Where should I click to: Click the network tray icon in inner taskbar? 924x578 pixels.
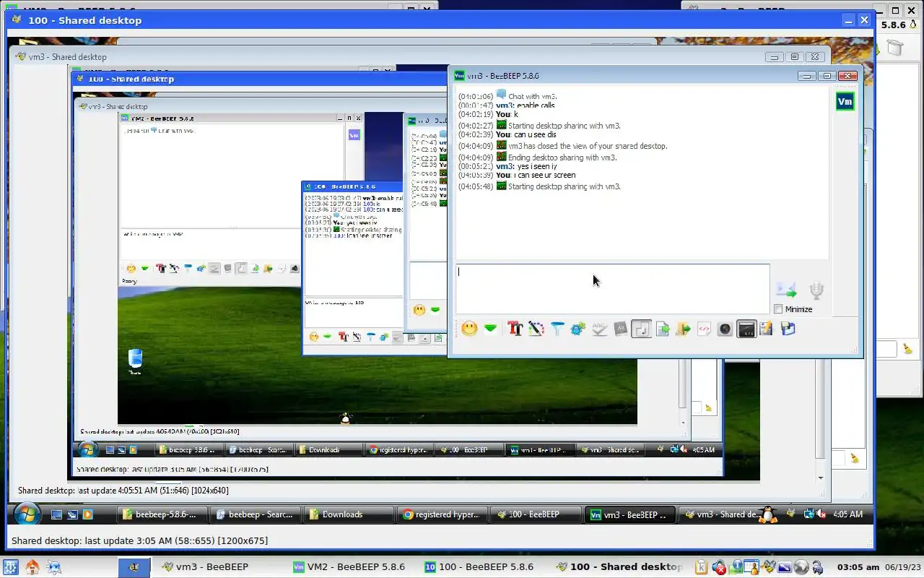tap(808, 514)
